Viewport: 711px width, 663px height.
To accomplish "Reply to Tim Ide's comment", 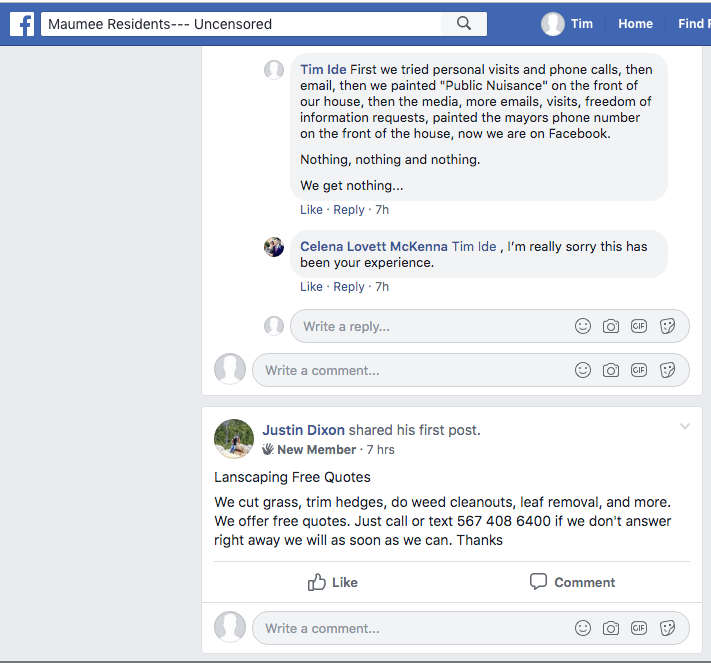I will click(x=349, y=210).
